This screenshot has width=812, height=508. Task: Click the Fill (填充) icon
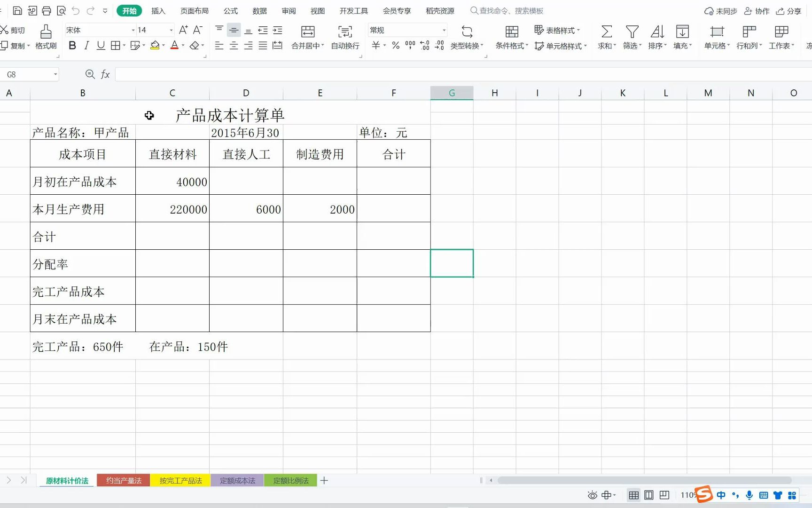click(682, 32)
